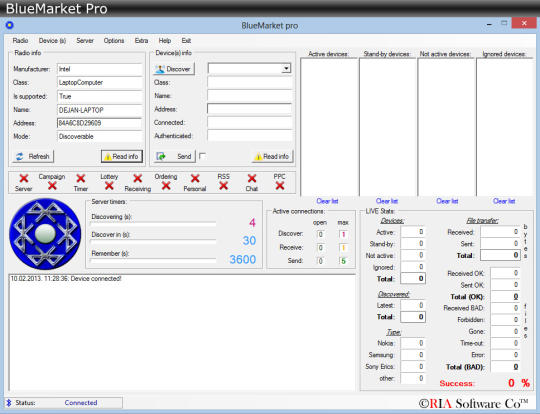This screenshot has width=540, height=414.
Task: Click the Discover button with person icon
Action: (174, 69)
